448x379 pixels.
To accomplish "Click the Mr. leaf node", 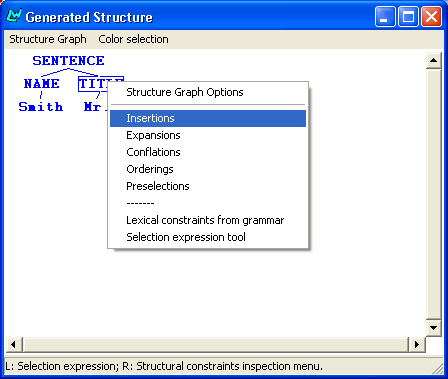I will click(x=95, y=107).
